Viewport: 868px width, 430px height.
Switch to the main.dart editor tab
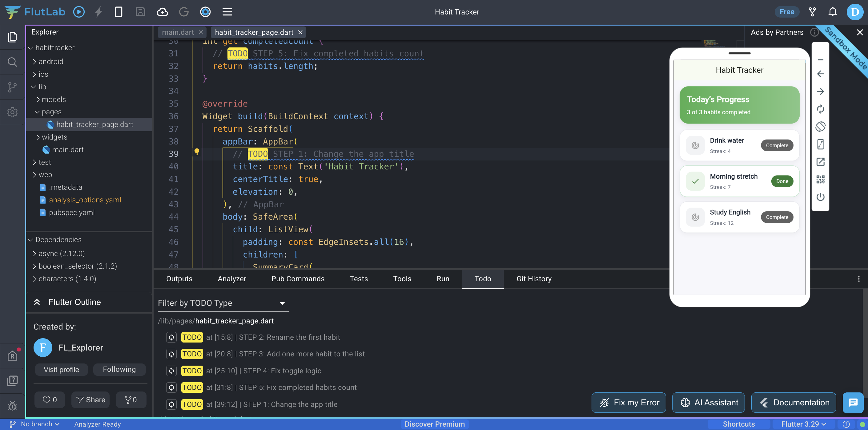tap(178, 32)
